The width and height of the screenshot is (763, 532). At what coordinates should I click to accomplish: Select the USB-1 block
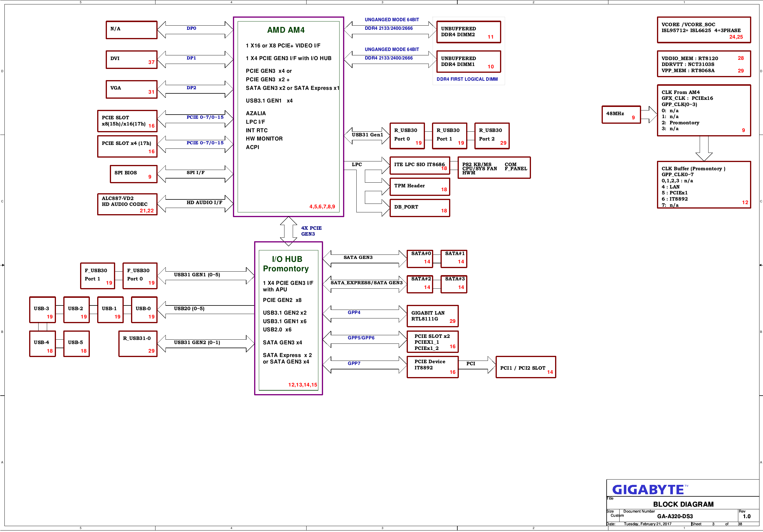point(110,310)
